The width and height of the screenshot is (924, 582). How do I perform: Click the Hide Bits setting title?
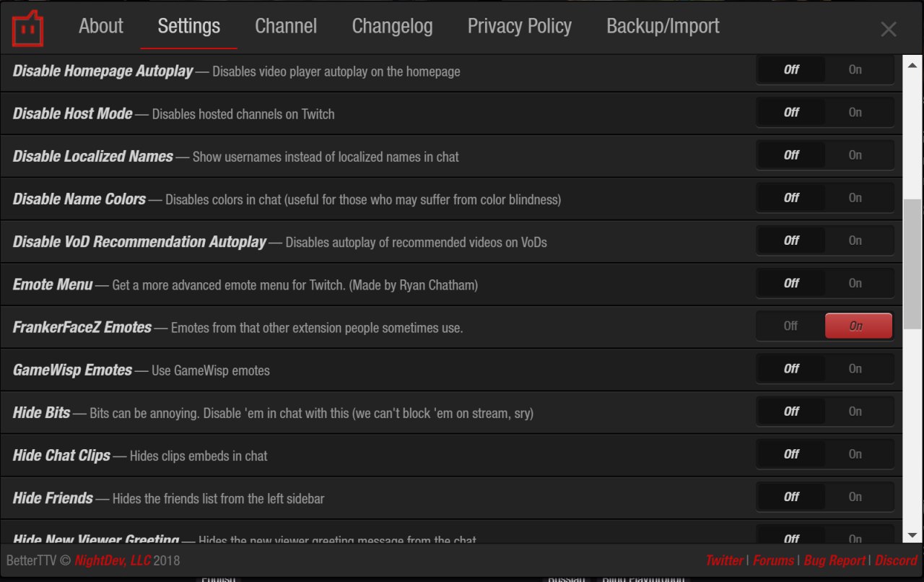click(42, 412)
